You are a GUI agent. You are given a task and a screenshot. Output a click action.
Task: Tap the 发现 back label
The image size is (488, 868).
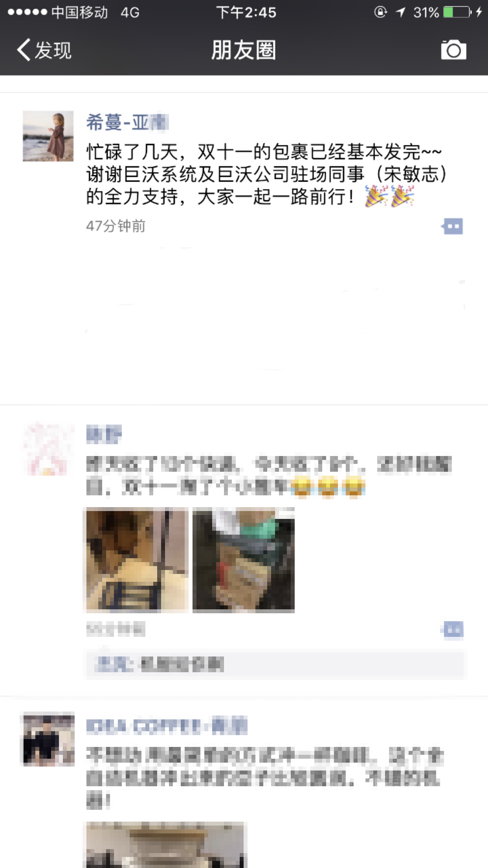(53, 50)
